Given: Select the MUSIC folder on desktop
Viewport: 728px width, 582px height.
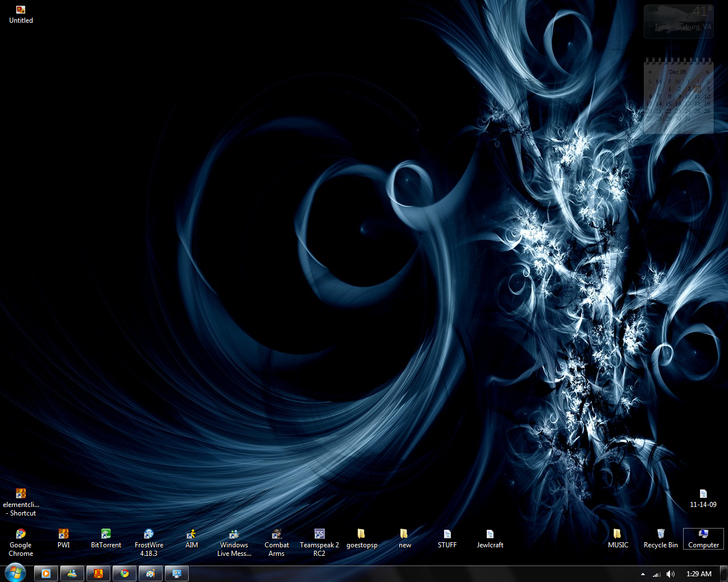Looking at the screenshot, I should coord(618,538).
